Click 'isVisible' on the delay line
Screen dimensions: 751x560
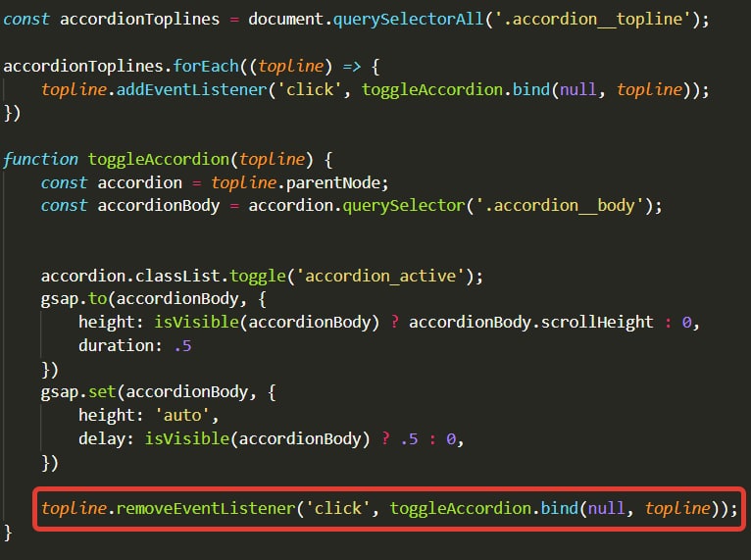pos(187,438)
